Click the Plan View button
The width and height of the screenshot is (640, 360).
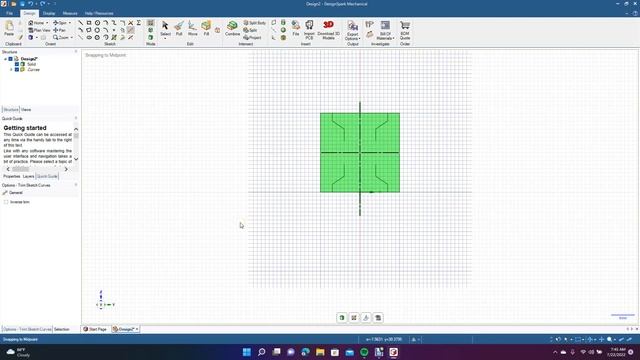click(39, 30)
